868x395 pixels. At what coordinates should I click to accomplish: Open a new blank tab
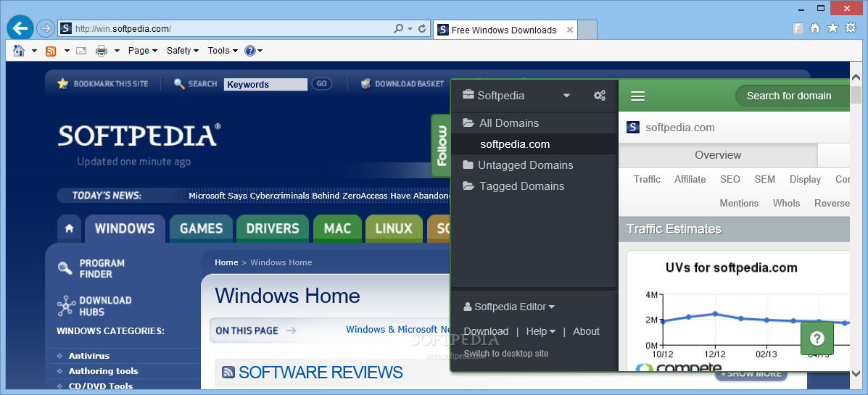click(x=587, y=30)
